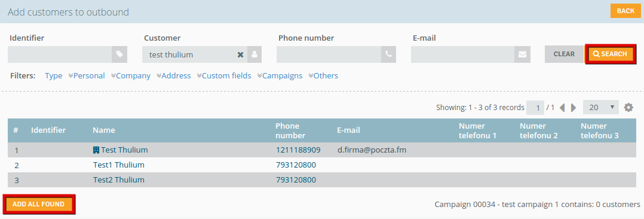Click the orange SEARCH button
The height and width of the screenshot is (219, 644).
point(611,54)
